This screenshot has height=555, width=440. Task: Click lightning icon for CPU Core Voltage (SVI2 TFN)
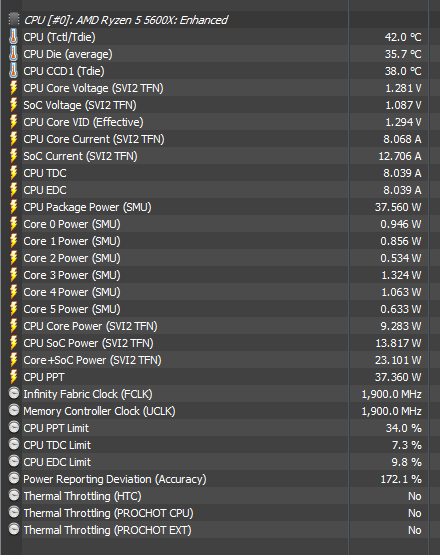[x=13, y=88]
